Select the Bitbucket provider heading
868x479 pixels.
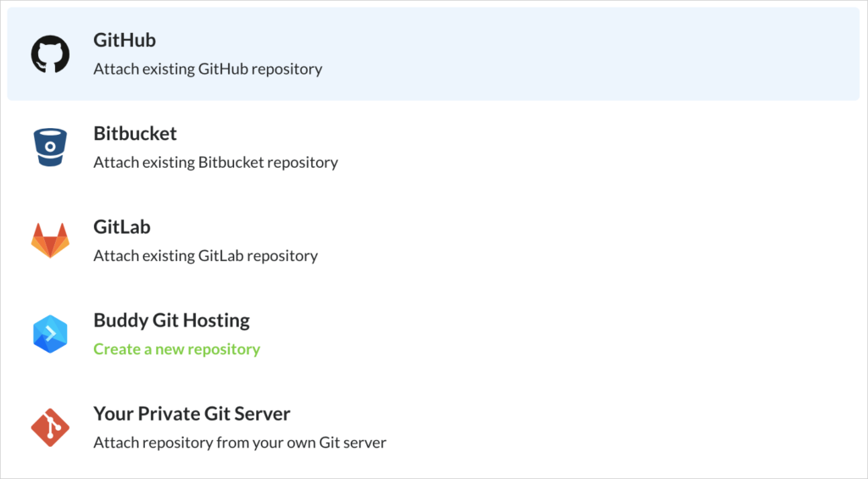point(135,133)
